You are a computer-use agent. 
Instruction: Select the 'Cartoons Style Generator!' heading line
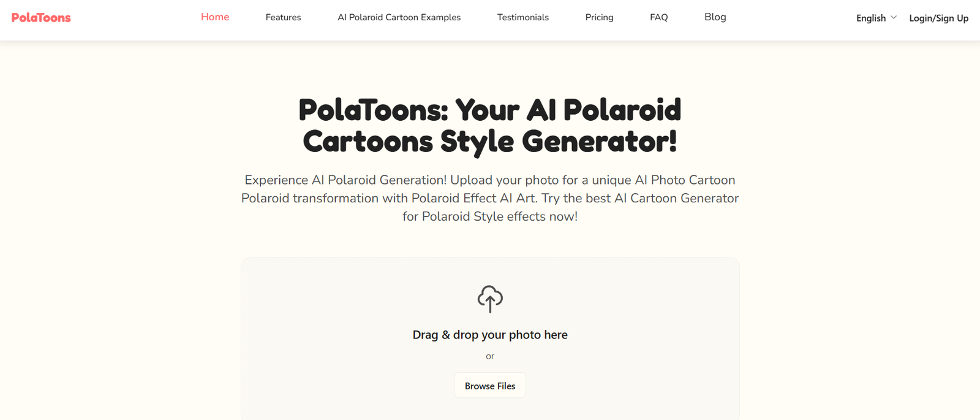[x=490, y=142]
